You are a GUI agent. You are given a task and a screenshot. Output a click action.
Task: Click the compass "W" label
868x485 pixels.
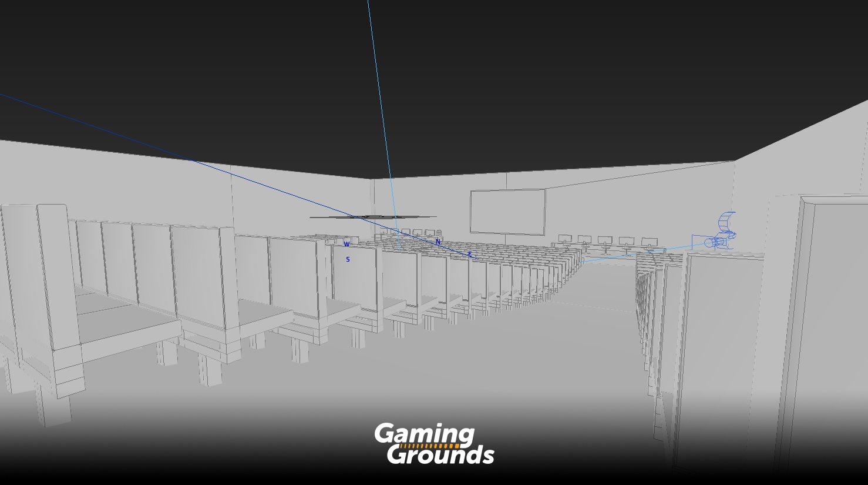[346, 244]
